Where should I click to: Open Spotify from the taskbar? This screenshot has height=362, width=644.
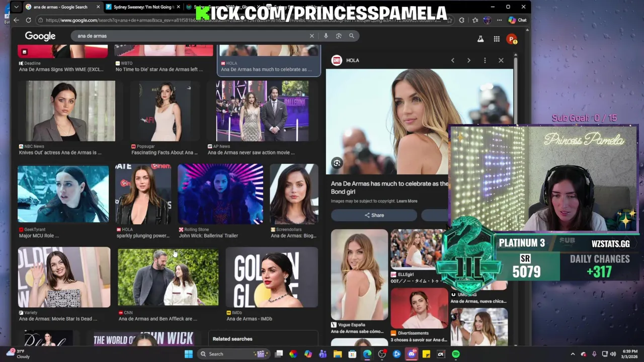point(456,354)
